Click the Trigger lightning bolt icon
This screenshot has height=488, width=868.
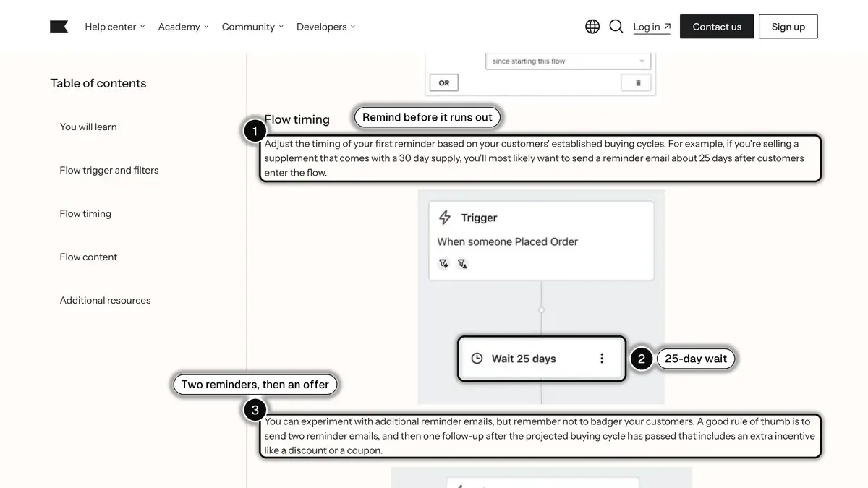[445, 218]
